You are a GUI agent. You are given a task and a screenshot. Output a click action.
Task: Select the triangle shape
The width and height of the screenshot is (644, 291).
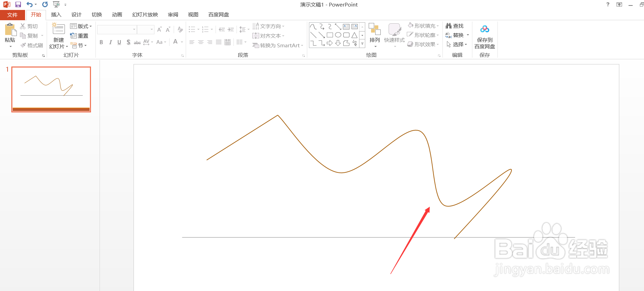click(355, 35)
